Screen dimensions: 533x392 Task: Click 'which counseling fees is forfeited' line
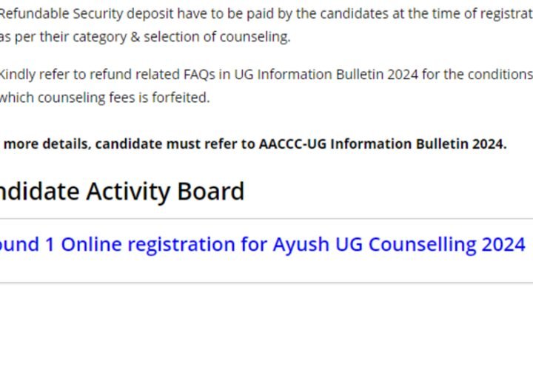coord(104,98)
